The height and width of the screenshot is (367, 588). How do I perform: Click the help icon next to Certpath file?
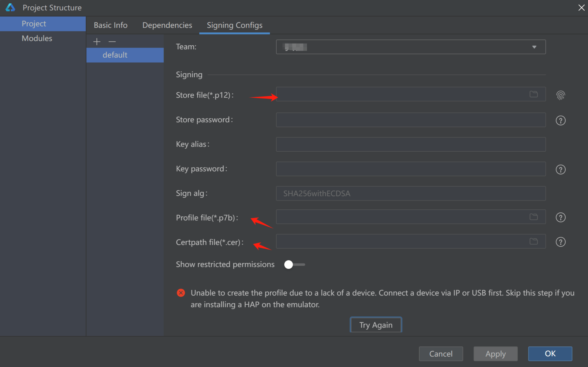[x=561, y=242]
